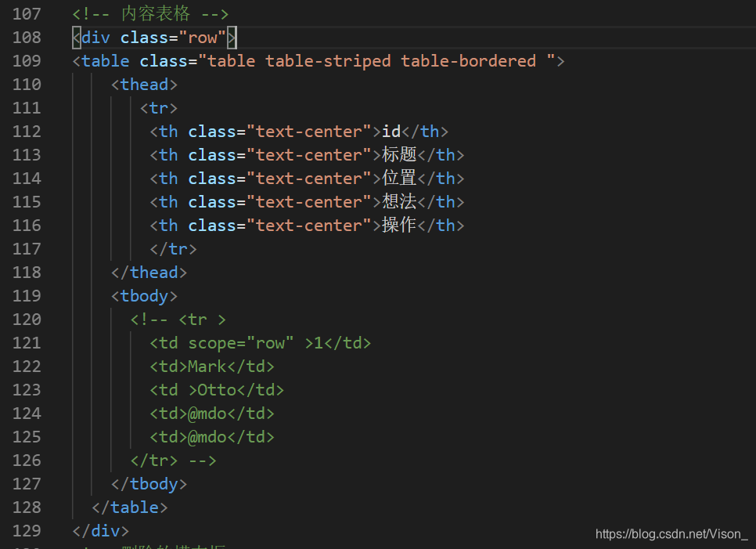The width and height of the screenshot is (756, 549).
Task: Click line number 107 in the gutter
Action: pyautogui.click(x=27, y=14)
